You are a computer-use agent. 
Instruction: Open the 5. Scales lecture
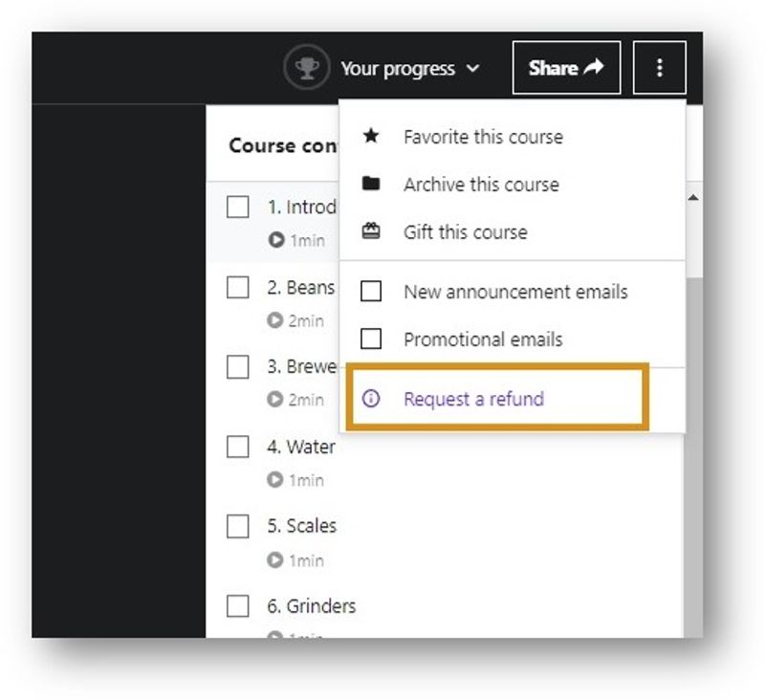pos(301,526)
